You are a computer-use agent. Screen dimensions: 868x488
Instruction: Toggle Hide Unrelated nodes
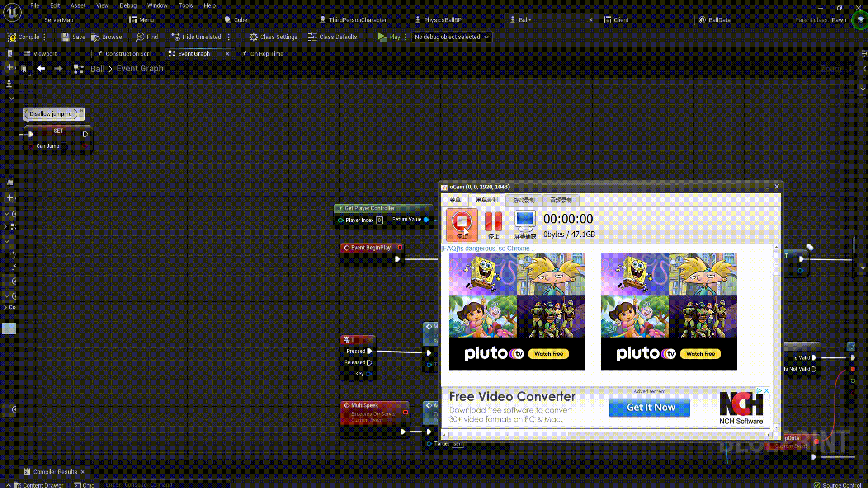(196, 37)
